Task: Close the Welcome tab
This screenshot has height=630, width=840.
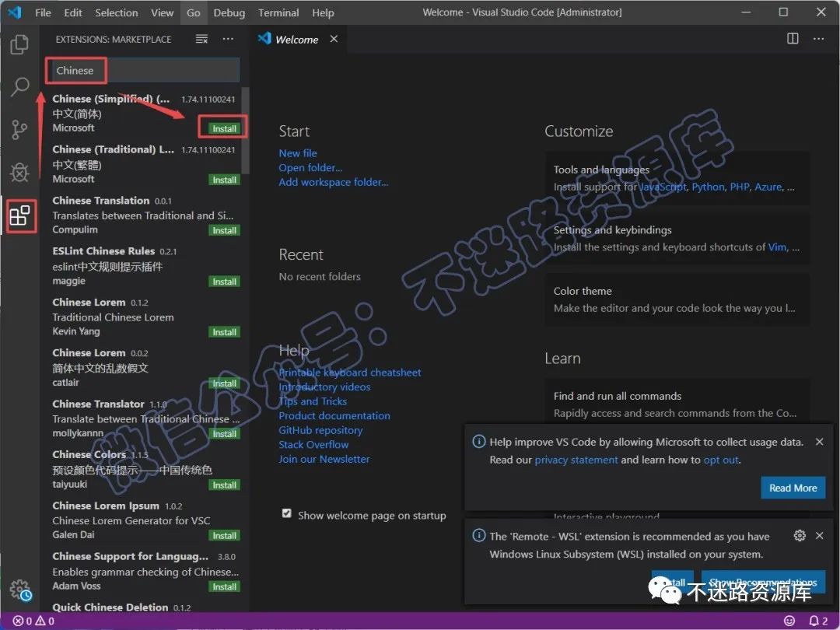Action: (x=334, y=39)
